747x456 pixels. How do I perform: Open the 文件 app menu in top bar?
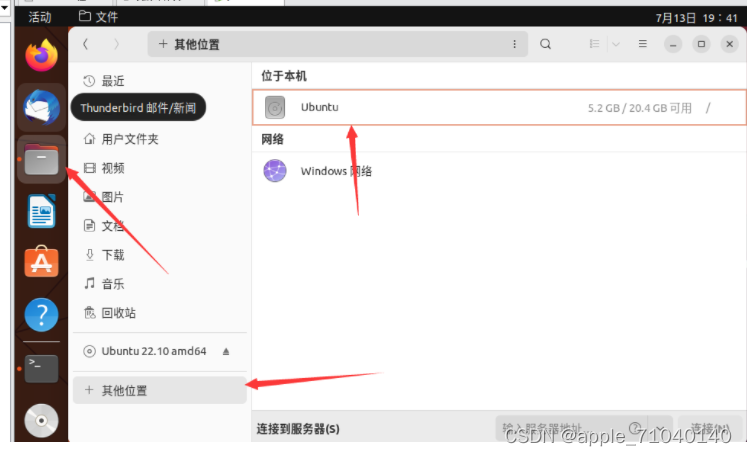[x=99, y=17]
